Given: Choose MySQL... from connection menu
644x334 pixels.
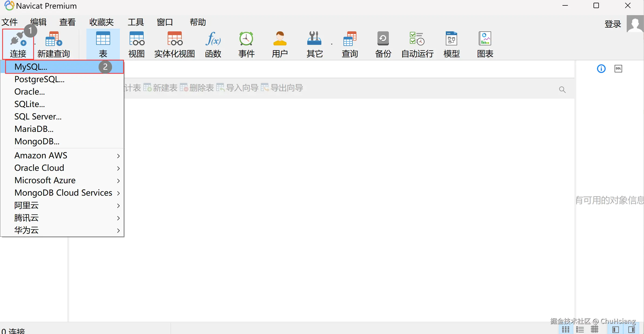Looking at the screenshot, I should [x=31, y=67].
